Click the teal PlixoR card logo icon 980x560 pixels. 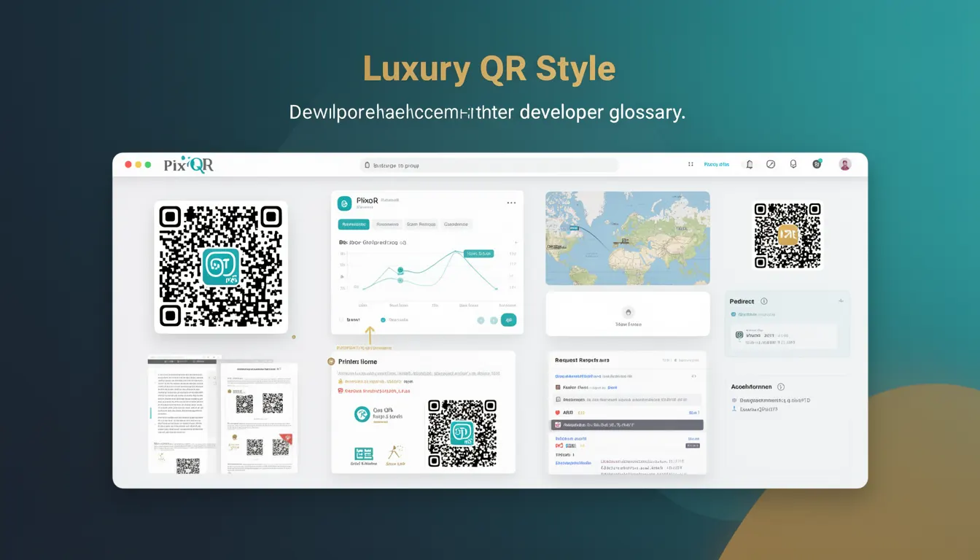pyautogui.click(x=346, y=203)
